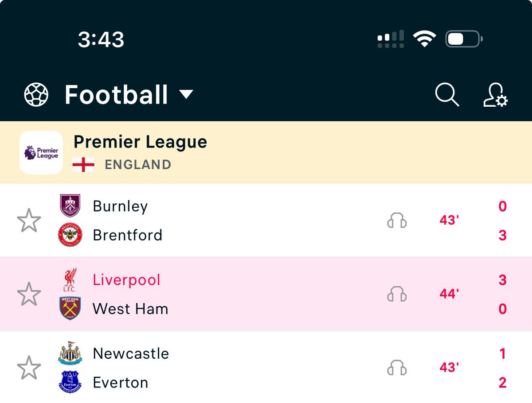Tap the Liverpool match 44' live timer
532x403 pixels.
coord(449,294)
